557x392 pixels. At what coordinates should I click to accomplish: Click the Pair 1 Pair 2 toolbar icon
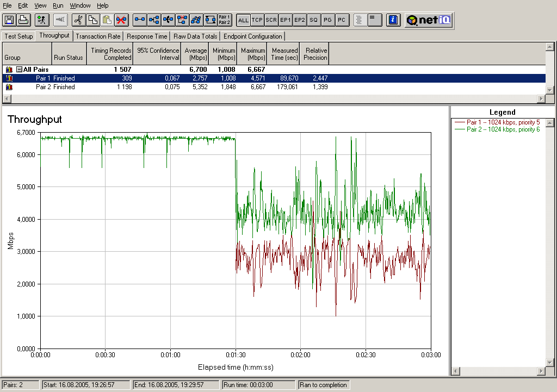(x=225, y=20)
